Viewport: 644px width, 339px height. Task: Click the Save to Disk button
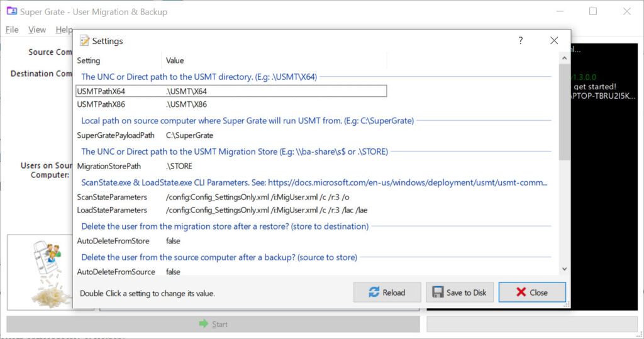[x=460, y=292]
